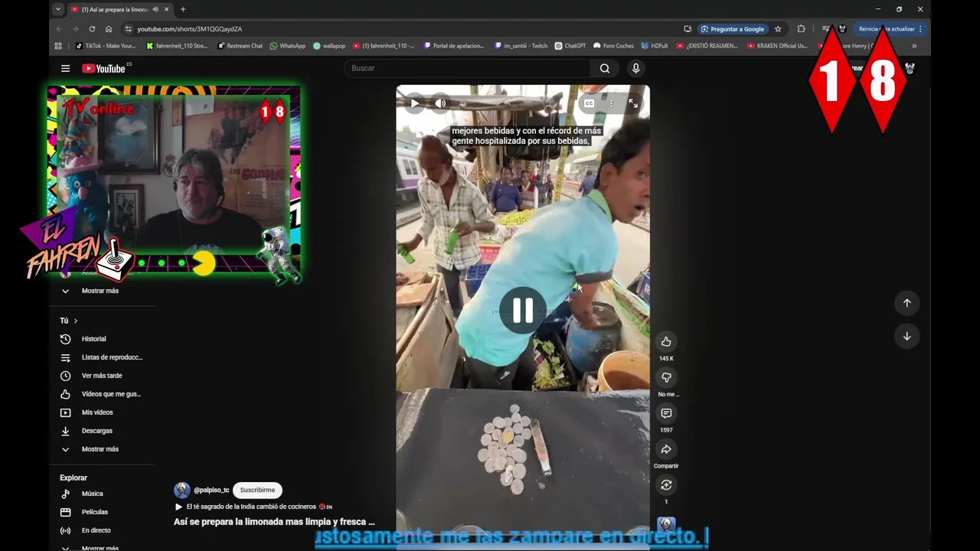This screenshot has width=980, height=551.
Task: Open KRAKEN Official bookmark
Action: click(x=777, y=46)
